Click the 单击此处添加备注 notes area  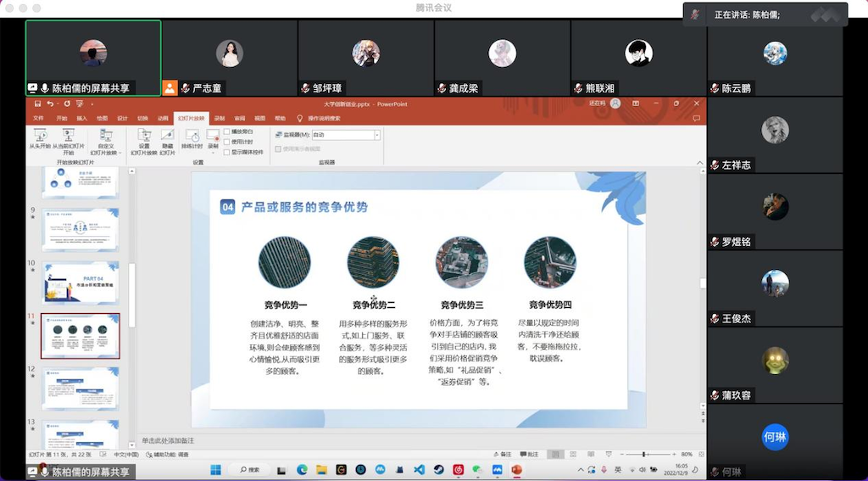pos(168,440)
